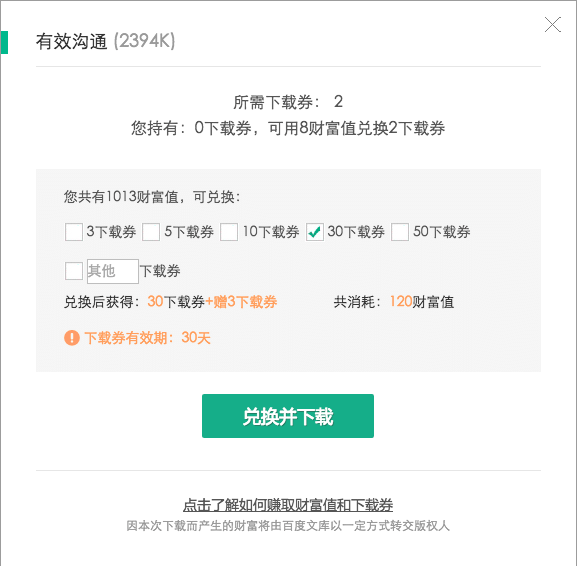Enable the 50下载券 checkbox
This screenshot has width=577, height=566.
[400, 232]
